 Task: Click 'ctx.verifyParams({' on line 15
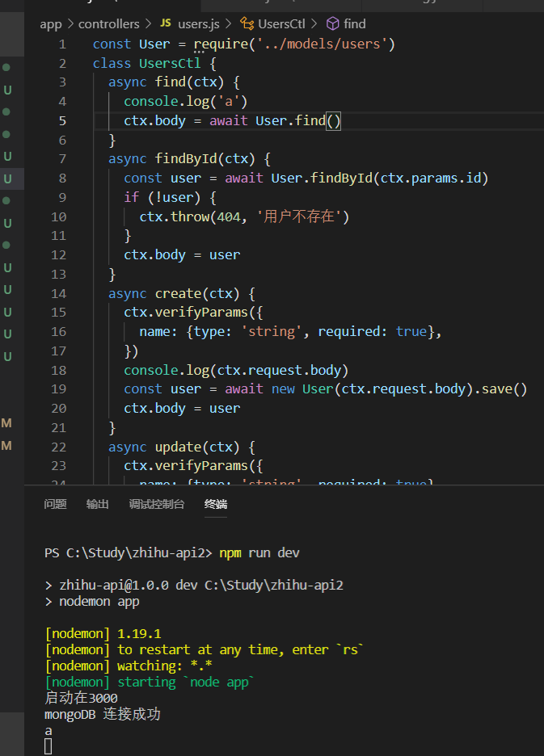point(193,313)
